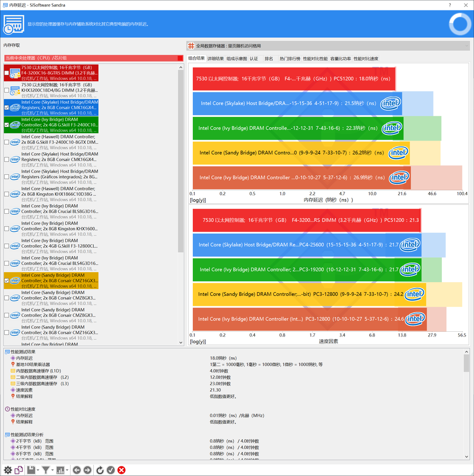474x476 pixels.
Task: Click the orange Ivy Bridge 24.6 speed factor bar
Action: click(x=310, y=319)
